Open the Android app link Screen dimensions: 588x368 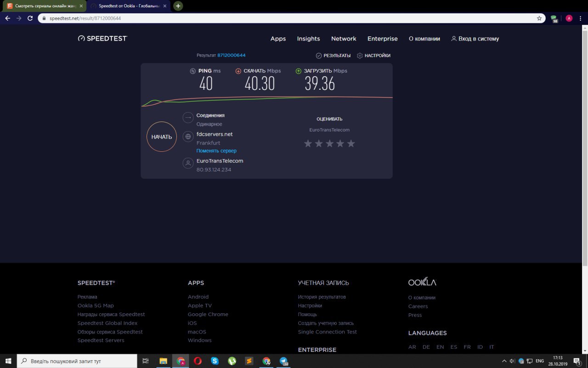coord(198,297)
